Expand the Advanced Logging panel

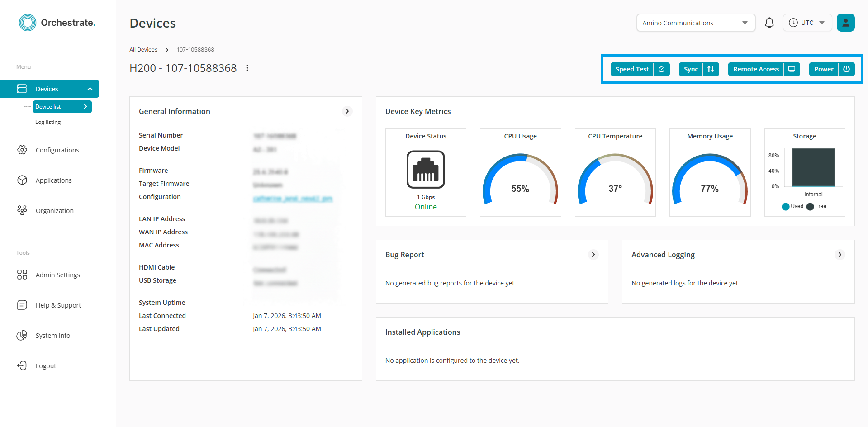pyautogui.click(x=840, y=255)
